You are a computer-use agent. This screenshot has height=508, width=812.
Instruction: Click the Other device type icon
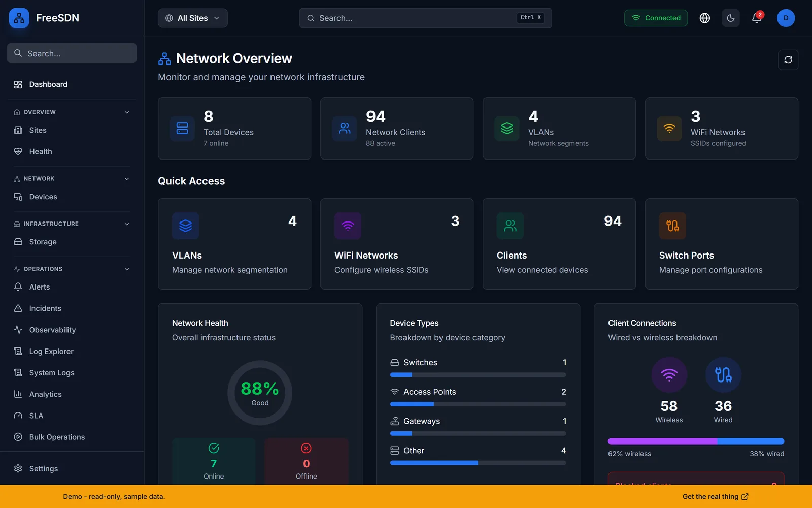[x=394, y=451]
